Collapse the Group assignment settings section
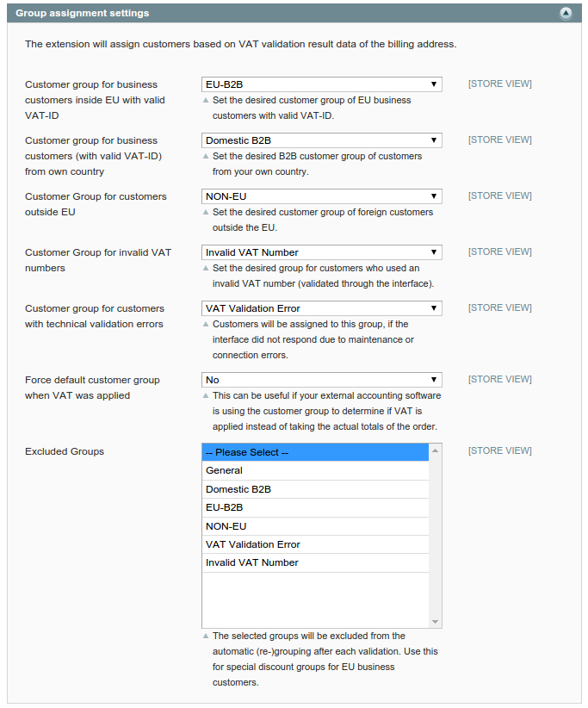This screenshot has height=708, width=588. pos(566,12)
